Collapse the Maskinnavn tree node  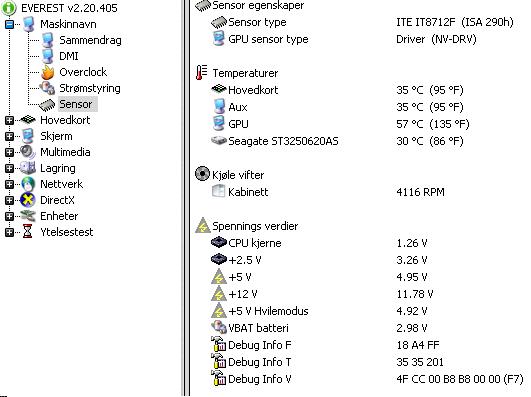[x=9, y=24]
